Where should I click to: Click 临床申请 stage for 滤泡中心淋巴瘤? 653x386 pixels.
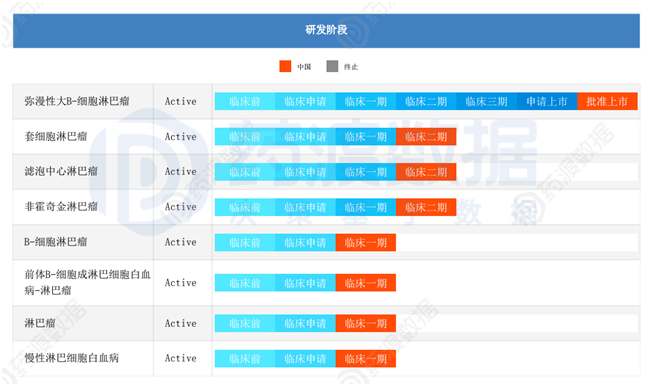pyautogui.click(x=305, y=172)
